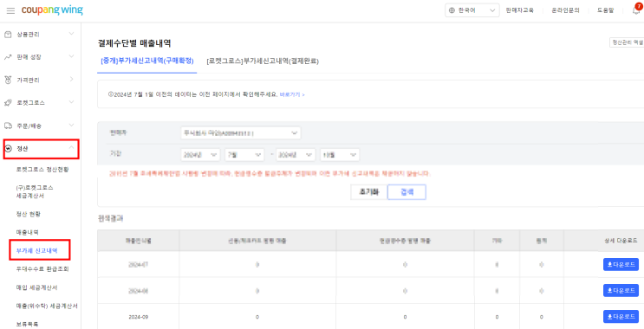Expand the 상품관리 menu chevron
Image resolution: width=644 pixels, height=329 pixels.
[x=71, y=34]
